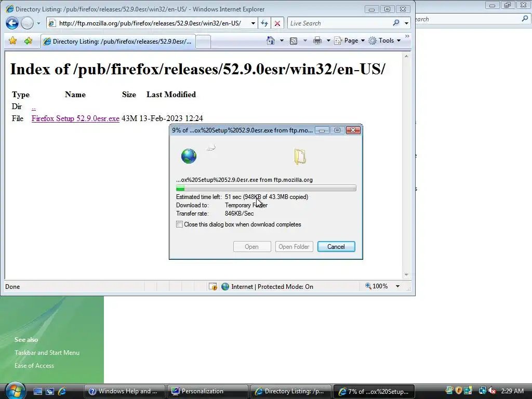Check Close this dialog box when download completes

tap(179, 224)
